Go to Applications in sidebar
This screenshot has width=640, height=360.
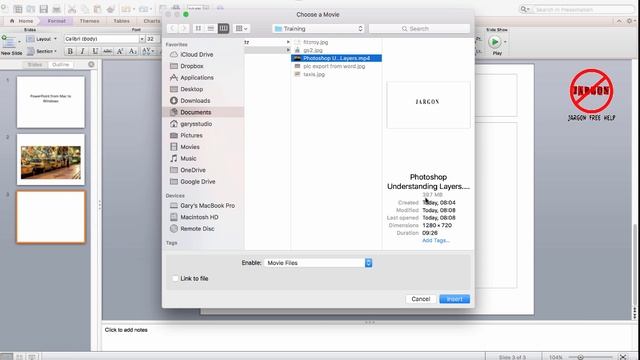197,78
